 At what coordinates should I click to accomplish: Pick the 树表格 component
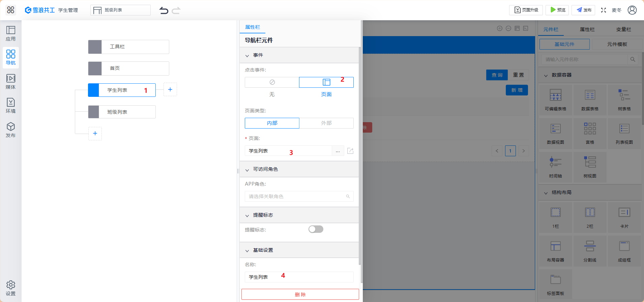click(x=624, y=100)
